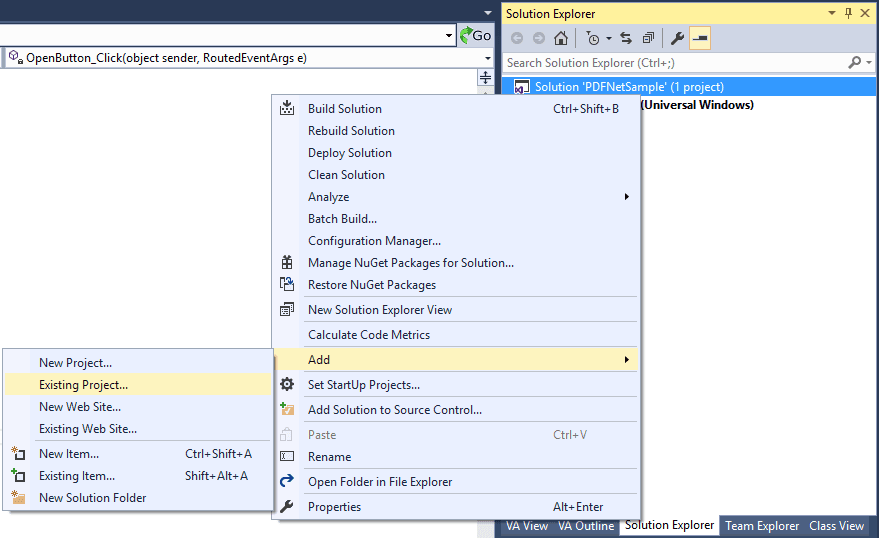Click New Solution Folder in submenu
This screenshot has height=538, width=879.
tap(92, 498)
